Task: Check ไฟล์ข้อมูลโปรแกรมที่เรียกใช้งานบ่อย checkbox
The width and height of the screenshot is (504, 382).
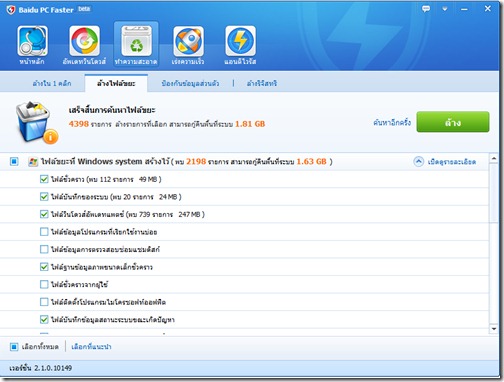Action: (44, 232)
